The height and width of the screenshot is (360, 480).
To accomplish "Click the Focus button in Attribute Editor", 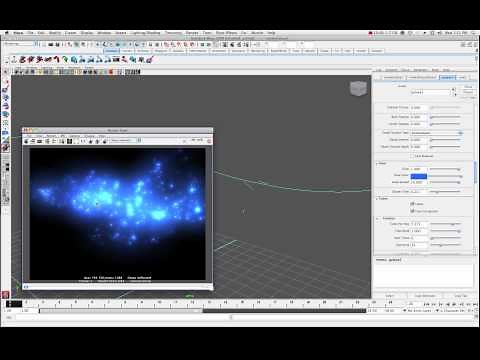I will click(468, 87).
